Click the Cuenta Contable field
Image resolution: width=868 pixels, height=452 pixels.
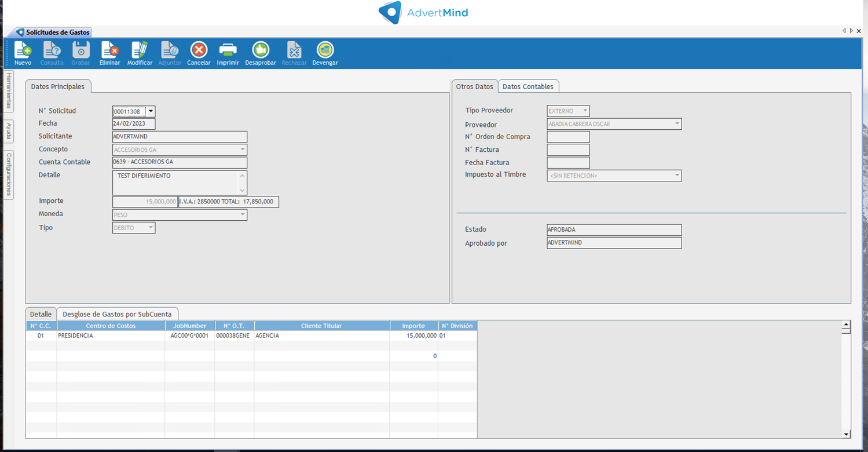click(x=180, y=162)
